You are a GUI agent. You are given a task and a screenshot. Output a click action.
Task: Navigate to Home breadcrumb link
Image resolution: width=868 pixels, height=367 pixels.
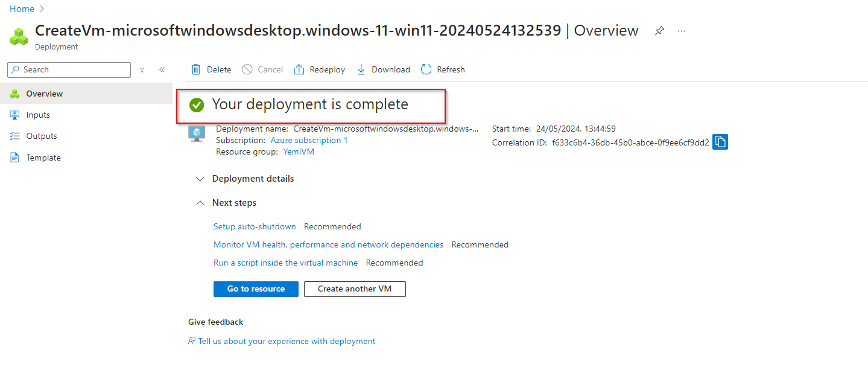click(22, 9)
